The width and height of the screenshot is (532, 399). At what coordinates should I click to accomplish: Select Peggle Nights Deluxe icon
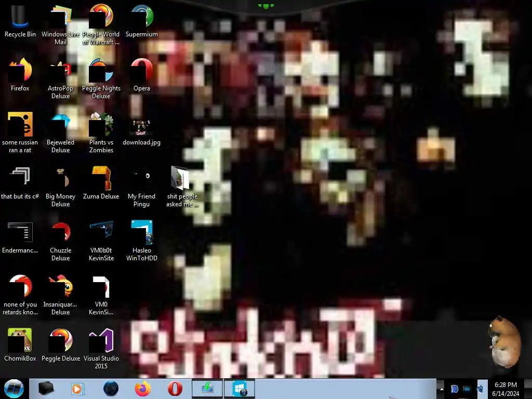click(x=101, y=79)
